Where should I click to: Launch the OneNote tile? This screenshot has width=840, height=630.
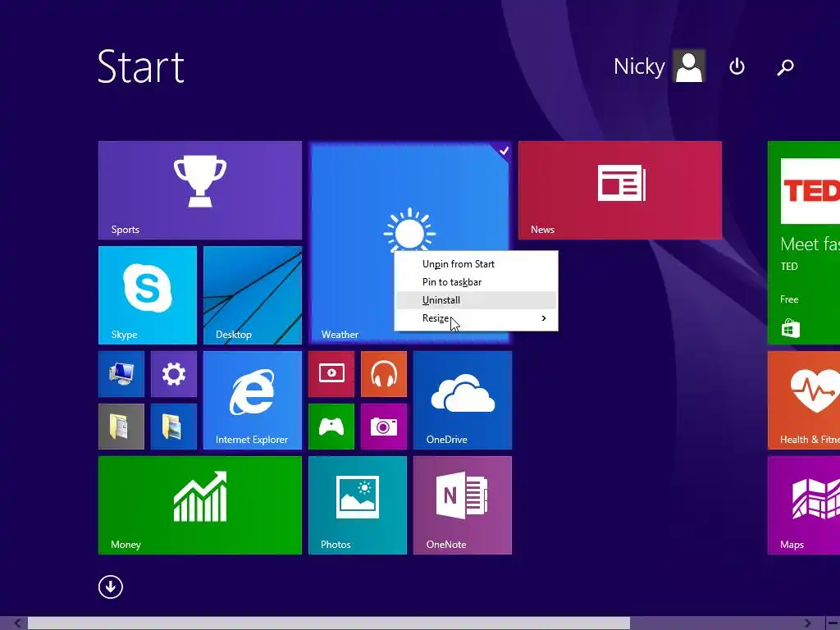coord(463,505)
